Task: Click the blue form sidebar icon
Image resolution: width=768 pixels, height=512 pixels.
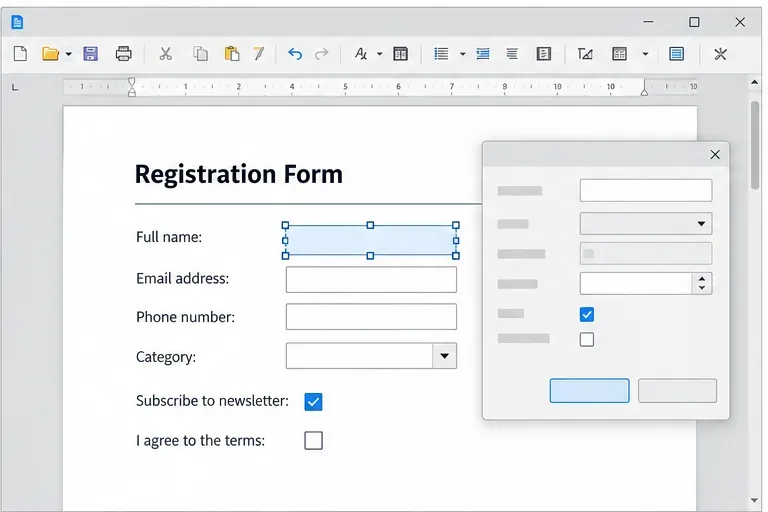Action: [676, 53]
